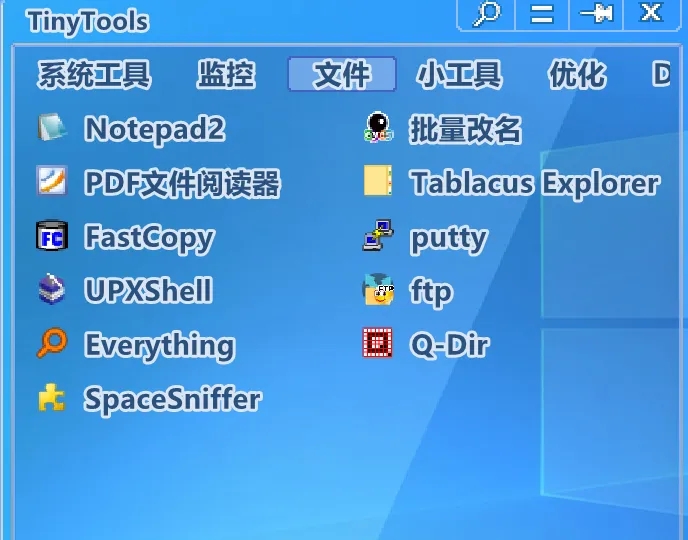This screenshot has height=540, width=688.
Task: Start putty from its label
Action: point(449,240)
